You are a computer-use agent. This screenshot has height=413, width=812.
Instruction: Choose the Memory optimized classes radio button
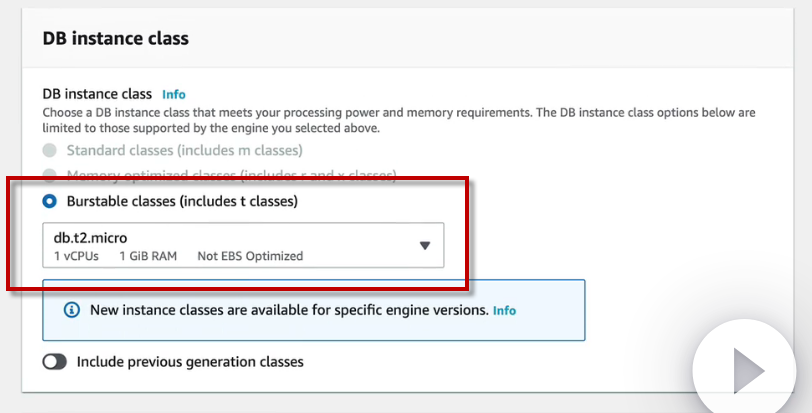pyautogui.click(x=49, y=176)
